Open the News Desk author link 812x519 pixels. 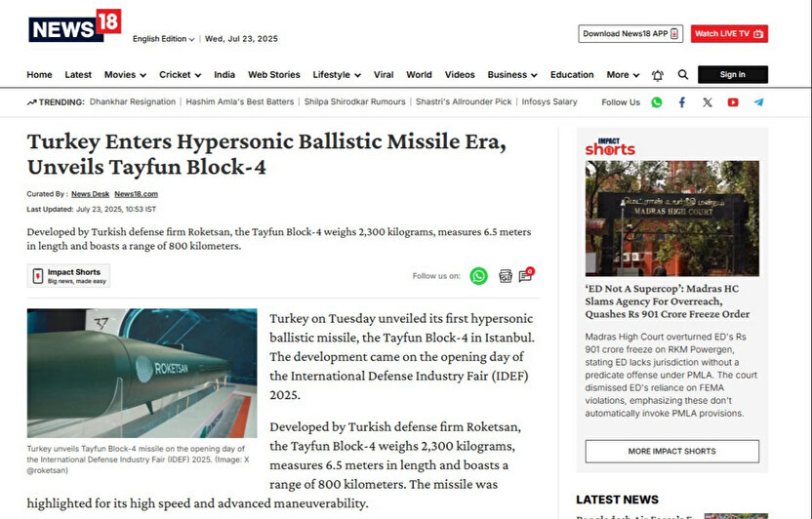tap(90, 194)
